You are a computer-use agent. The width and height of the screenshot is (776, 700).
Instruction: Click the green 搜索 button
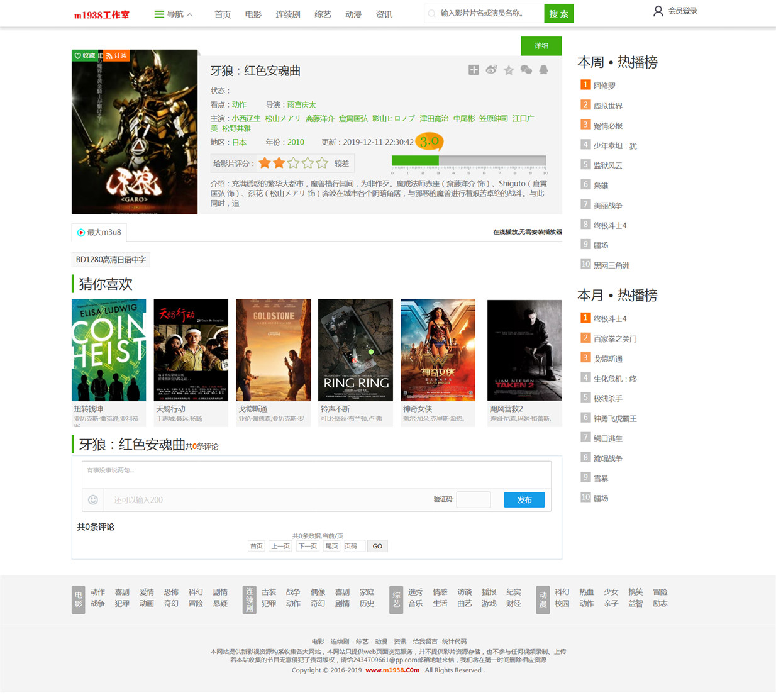558,13
